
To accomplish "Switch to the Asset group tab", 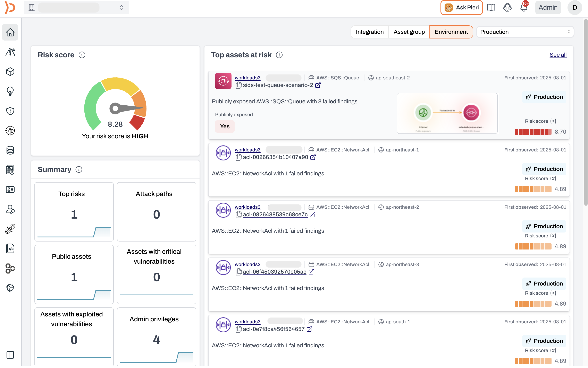I will pos(409,32).
